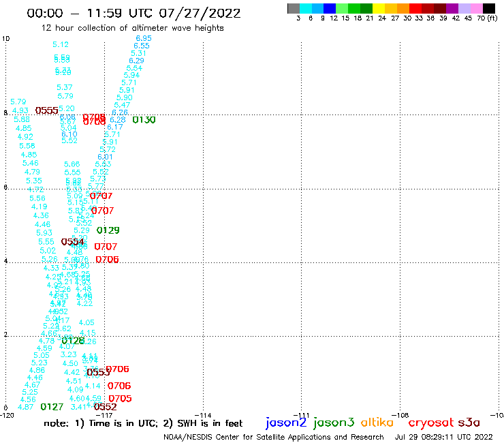Image resolution: width=504 pixels, height=443 pixels.
Task: Click the 5.88 wave height value
Action: [22, 119]
